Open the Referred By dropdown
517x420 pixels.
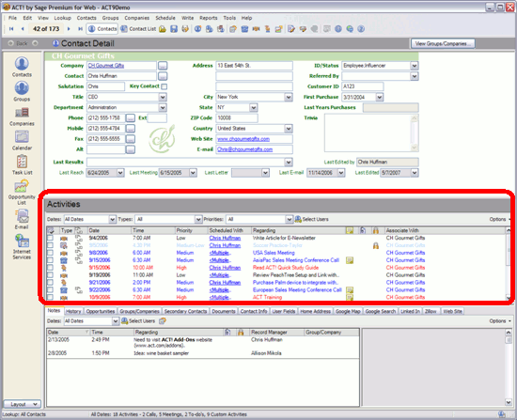(415, 76)
